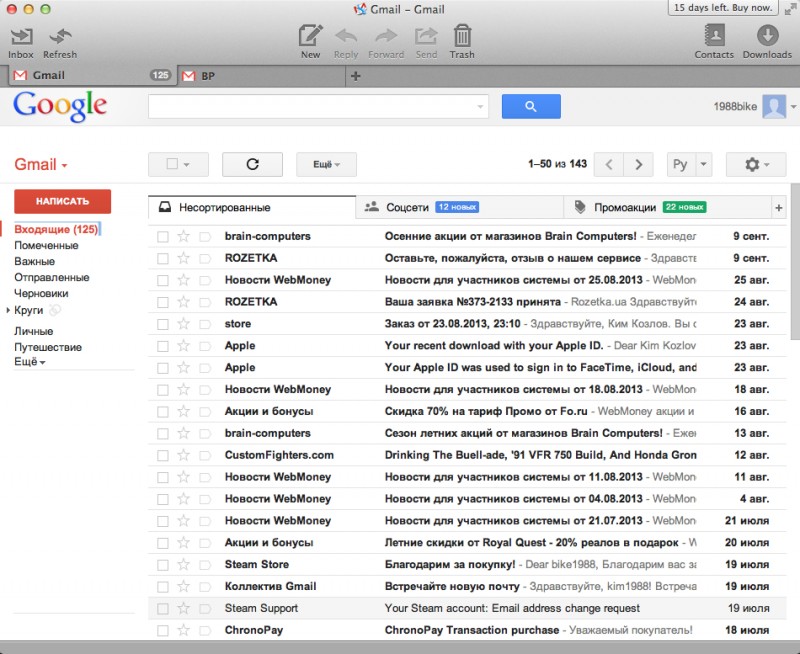Viewport: 800px width, 654px height.
Task: Tick checkbox for Apple recent download message
Action: pyautogui.click(x=163, y=346)
